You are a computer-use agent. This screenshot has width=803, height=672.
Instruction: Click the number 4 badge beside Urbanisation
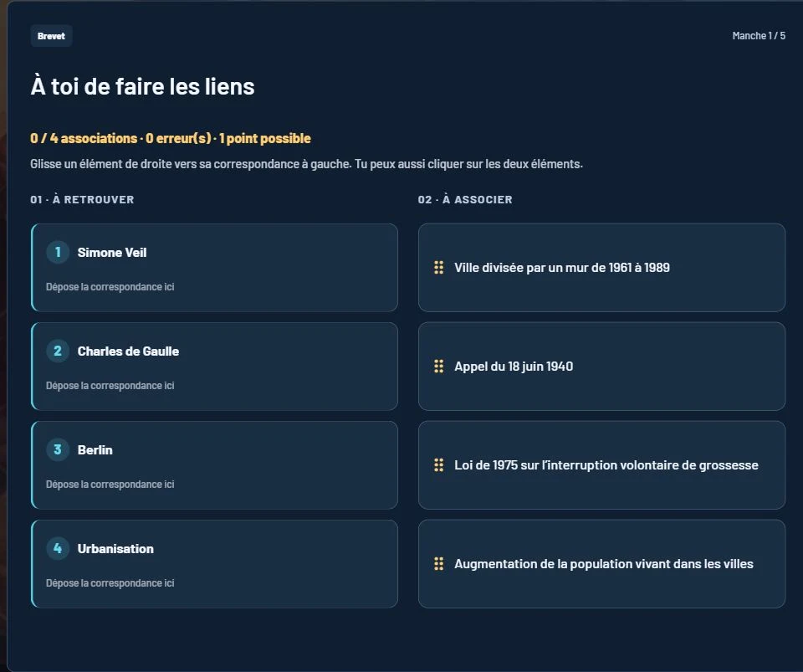click(58, 548)
